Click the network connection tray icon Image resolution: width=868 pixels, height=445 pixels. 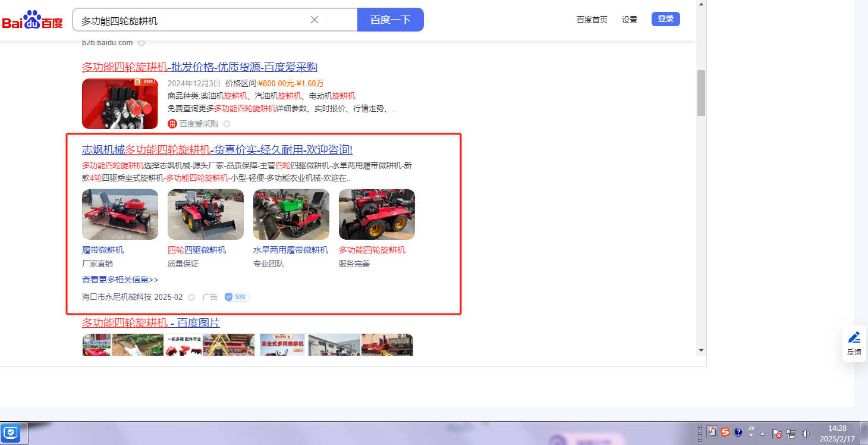click(x=791, y=434)
